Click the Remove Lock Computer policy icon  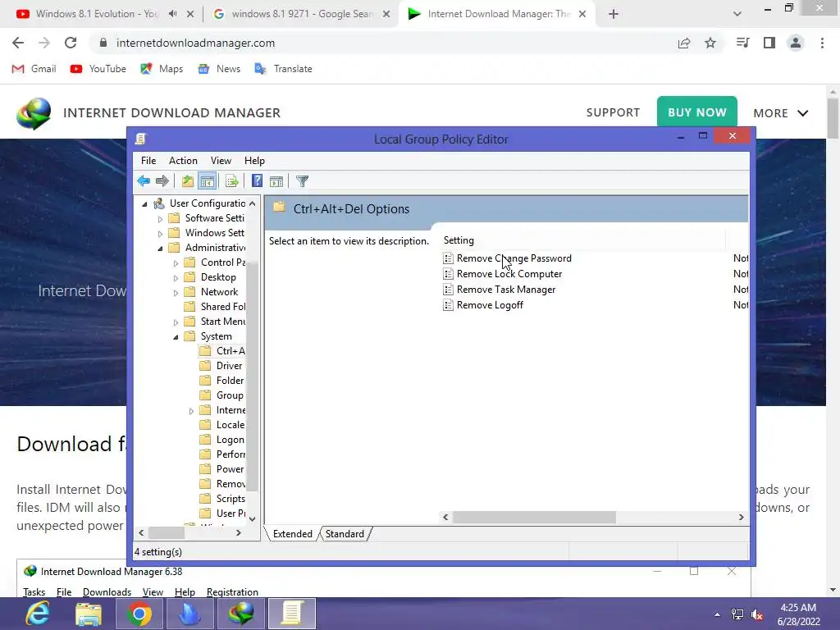click(449, 274)
